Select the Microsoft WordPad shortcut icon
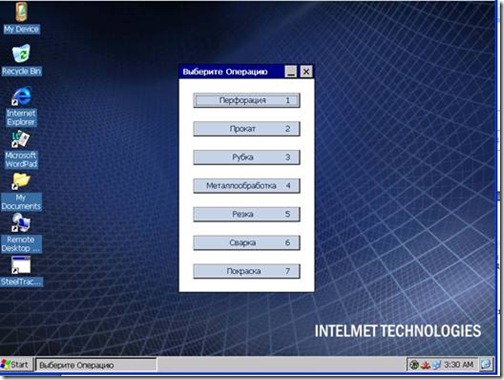The height and width of the screenshot is (380, 504). pos(21,149)
